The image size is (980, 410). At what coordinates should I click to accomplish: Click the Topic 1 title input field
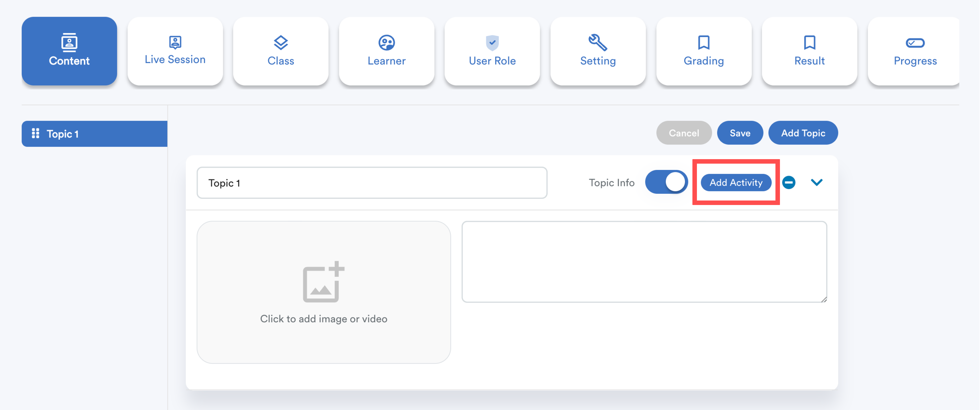[x=372, y=183]
